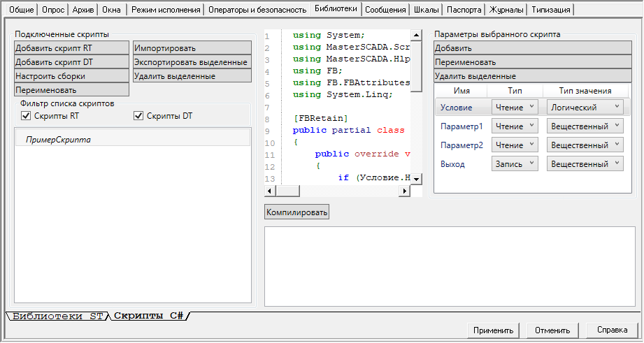Click the Отменить button
Screen dimensions: 644x343
click(x=552, y=330)
